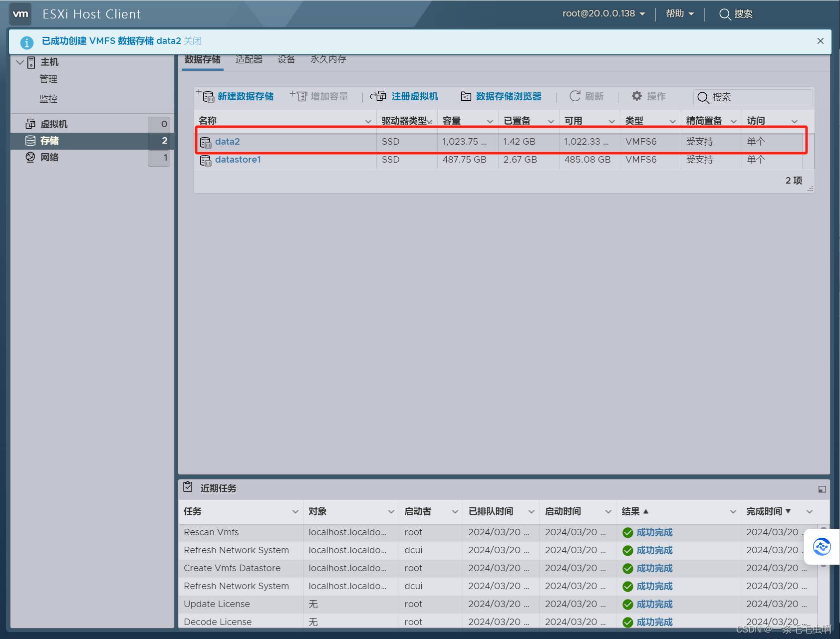
Task: Select the virtual machines (虚拟机) sidebar icon
Action: pos(30,124)
